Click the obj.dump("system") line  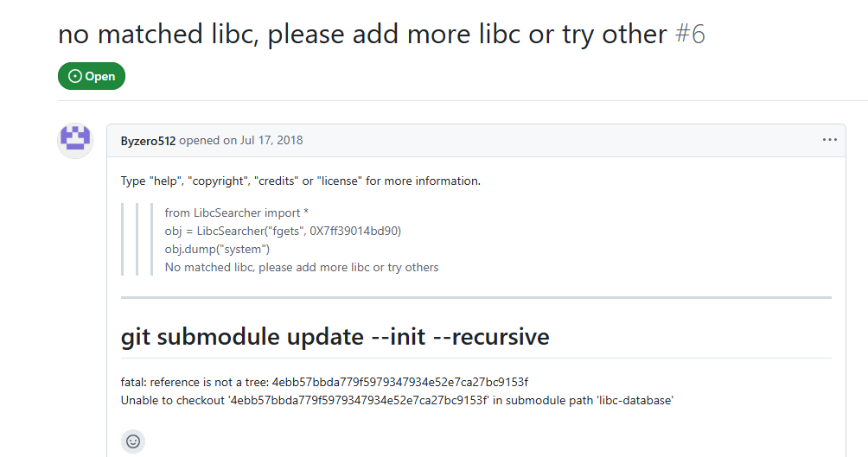pyautogui.click(x=217, y=249)
